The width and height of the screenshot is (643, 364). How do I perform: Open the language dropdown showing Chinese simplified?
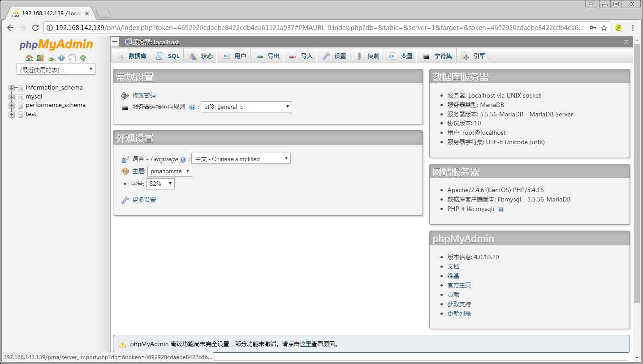[x=241, y=158]
